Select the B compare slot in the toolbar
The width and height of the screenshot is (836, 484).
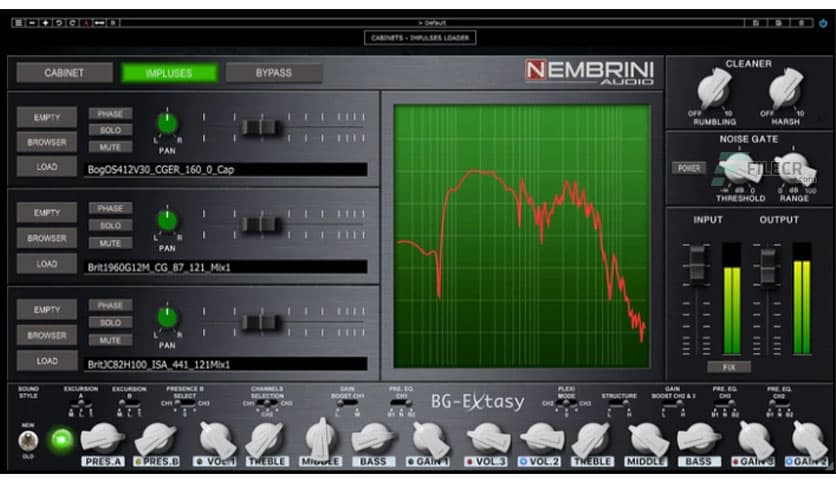pos(112,23)
